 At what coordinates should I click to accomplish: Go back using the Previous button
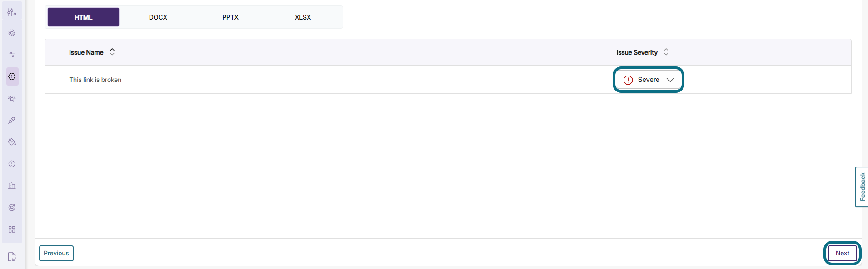click(56, 253)
